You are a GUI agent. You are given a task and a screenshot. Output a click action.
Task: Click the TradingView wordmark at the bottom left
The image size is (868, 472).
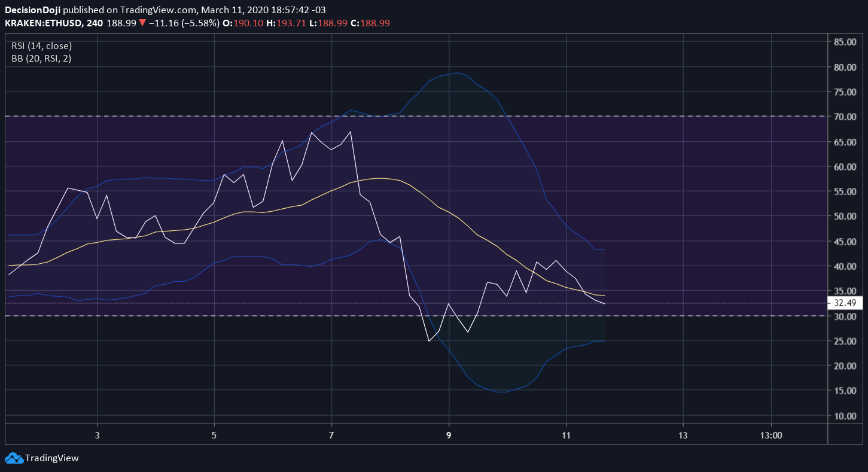pos(51,458)
